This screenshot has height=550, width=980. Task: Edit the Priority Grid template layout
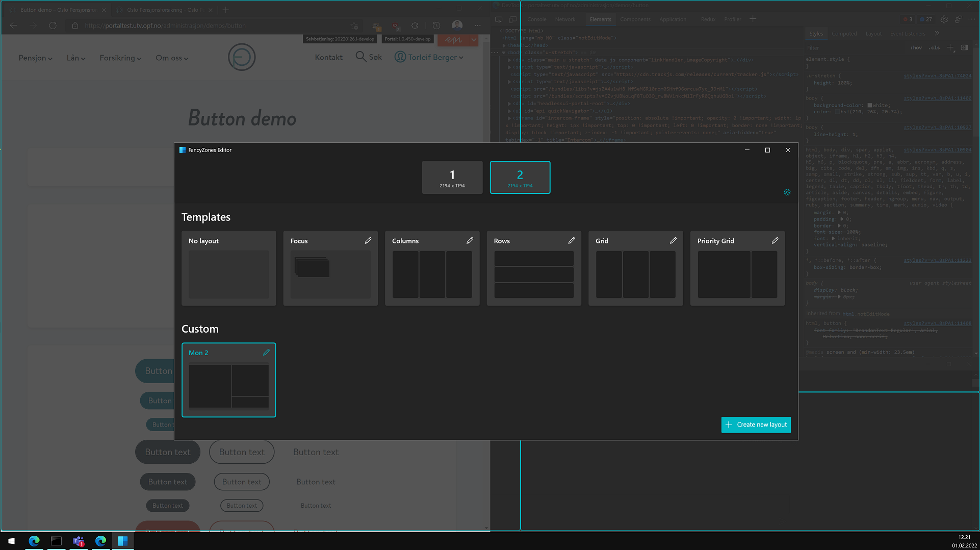775,240
